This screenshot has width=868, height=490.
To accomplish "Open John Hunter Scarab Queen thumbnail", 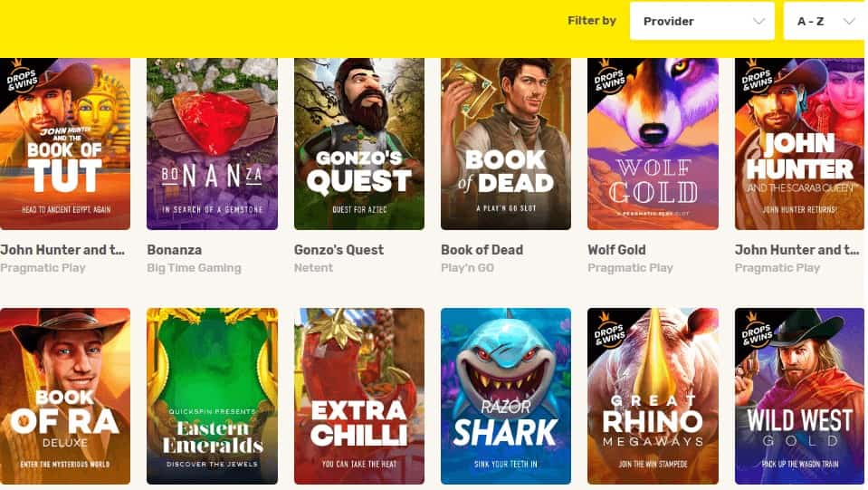I will click(800, 145).
